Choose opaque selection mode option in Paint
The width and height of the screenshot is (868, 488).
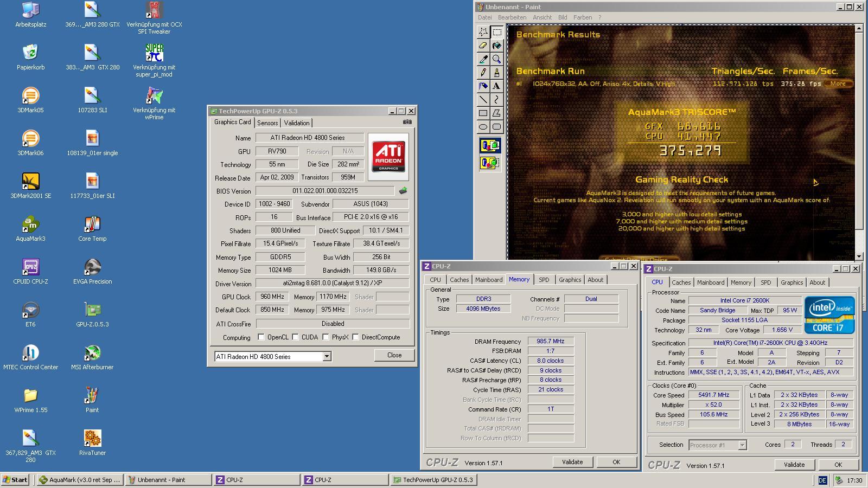(490, 145)
